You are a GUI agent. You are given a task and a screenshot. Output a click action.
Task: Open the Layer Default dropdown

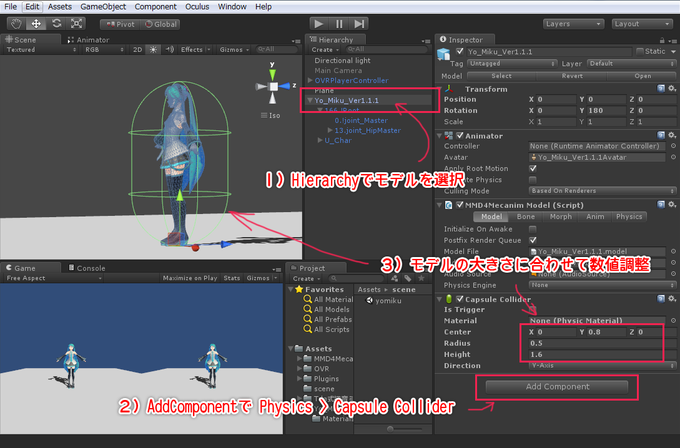point(631,63)
